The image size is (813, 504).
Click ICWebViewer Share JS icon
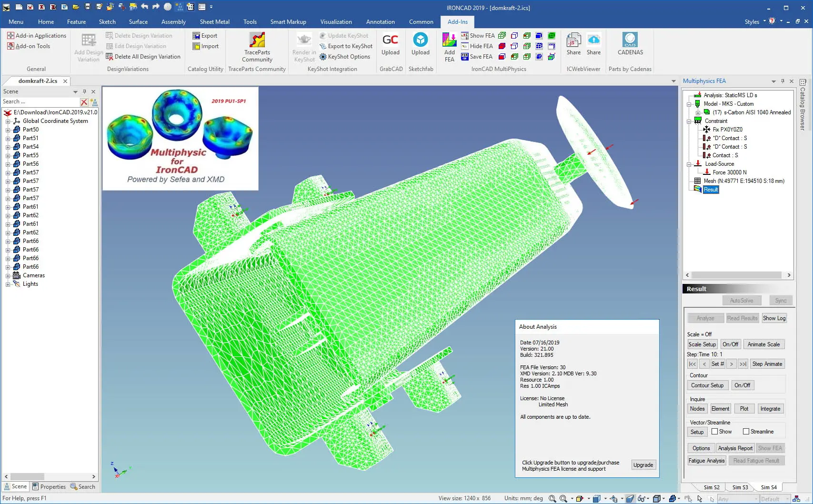click(x=573, y=44)
